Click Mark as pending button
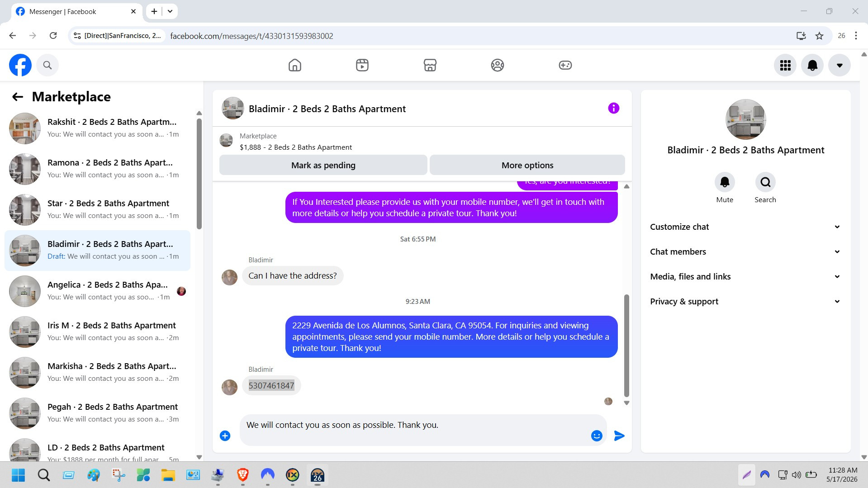Viewport: 868px width, 488px height. 323,165
